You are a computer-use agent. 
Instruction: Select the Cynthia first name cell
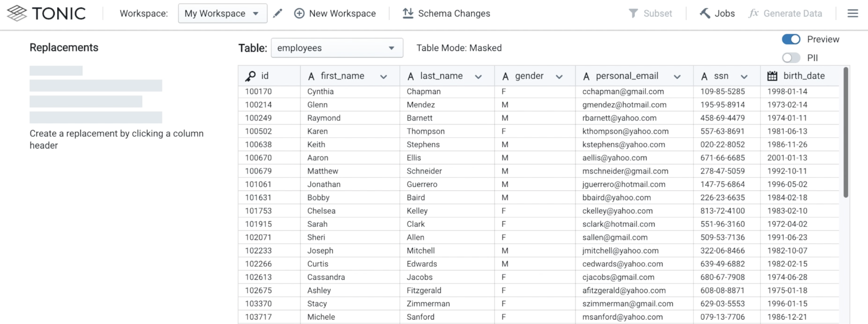(320, 92)
